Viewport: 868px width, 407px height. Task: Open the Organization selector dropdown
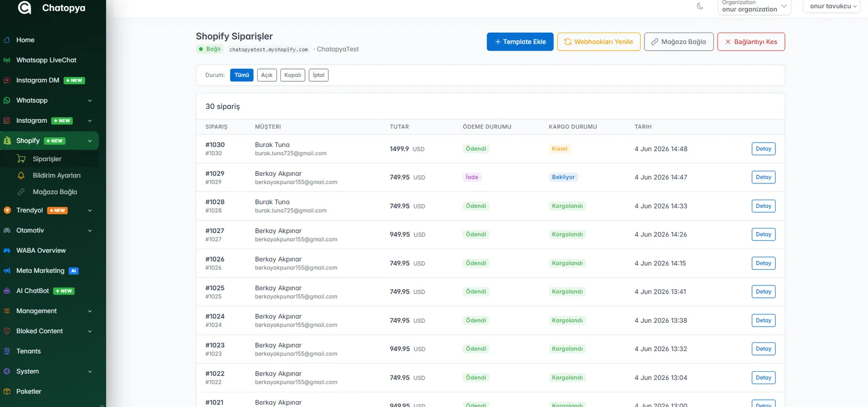point(755,7)
